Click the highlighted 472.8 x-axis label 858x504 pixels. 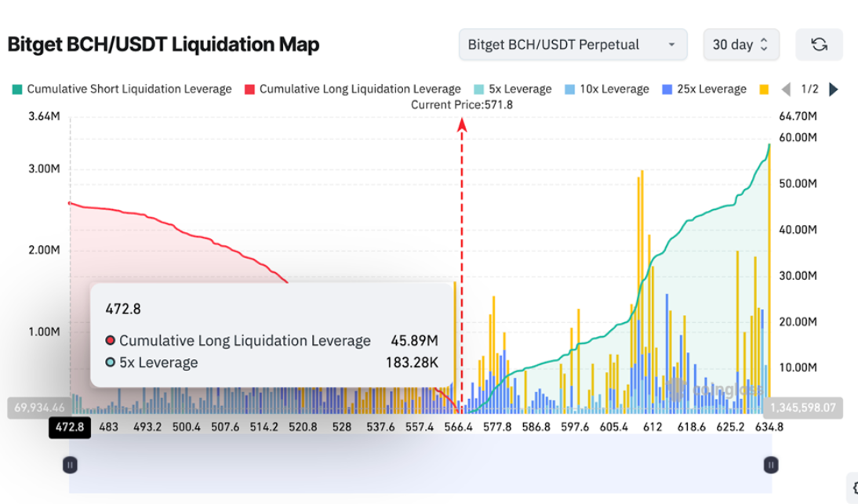click(70, 427)
